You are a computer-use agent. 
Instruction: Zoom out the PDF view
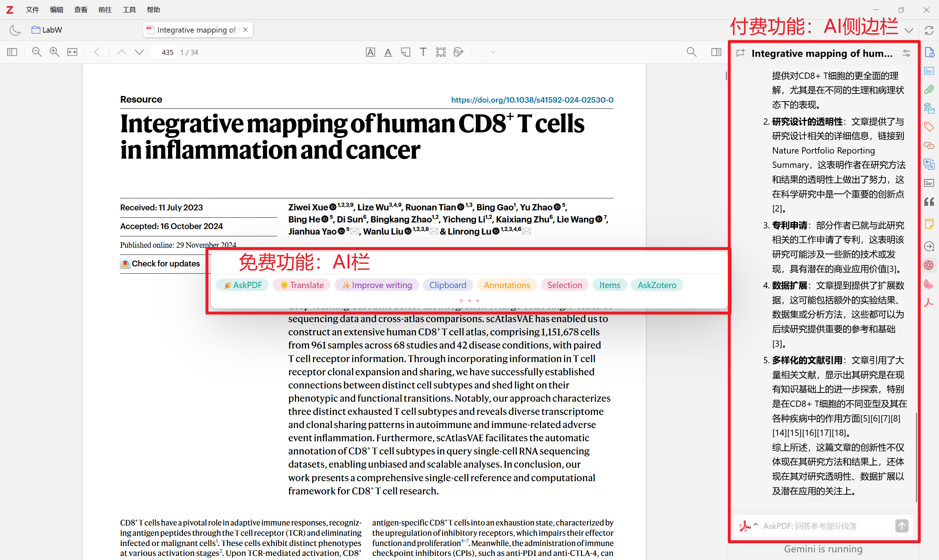(x=37, y=52)
